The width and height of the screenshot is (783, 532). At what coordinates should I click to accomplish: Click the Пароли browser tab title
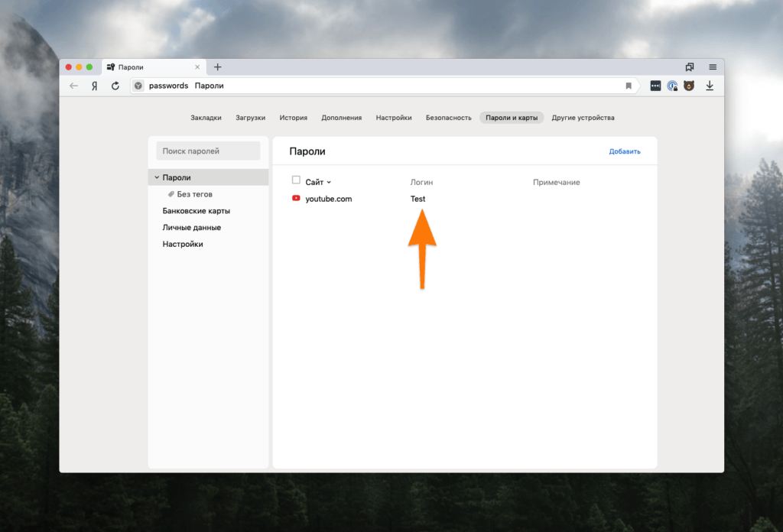(131, 66)
